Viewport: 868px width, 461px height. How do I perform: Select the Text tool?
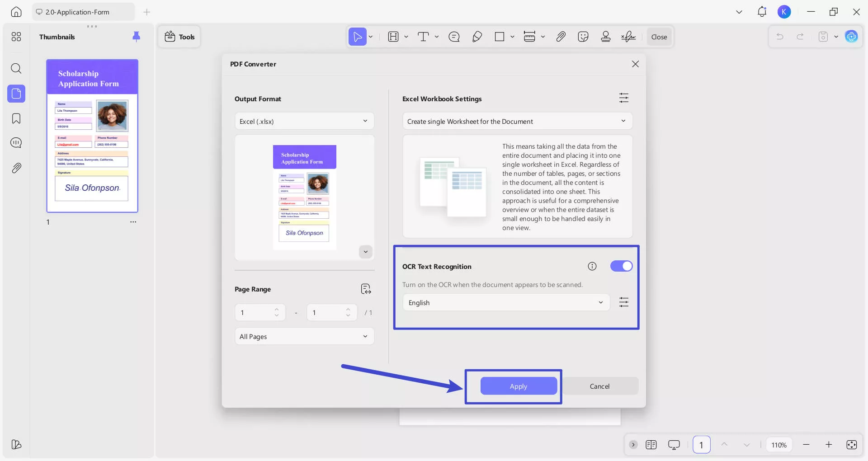tap(423, 37)
